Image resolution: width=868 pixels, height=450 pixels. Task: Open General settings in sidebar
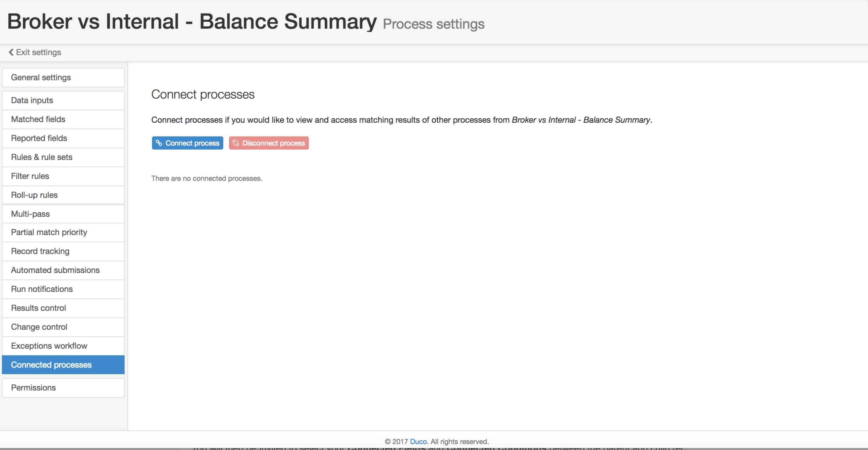[x=63, y=77]
